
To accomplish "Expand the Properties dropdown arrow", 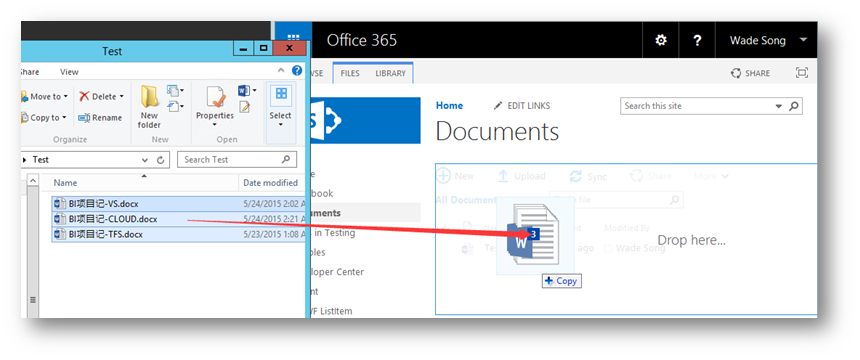I will click(214, 125).
